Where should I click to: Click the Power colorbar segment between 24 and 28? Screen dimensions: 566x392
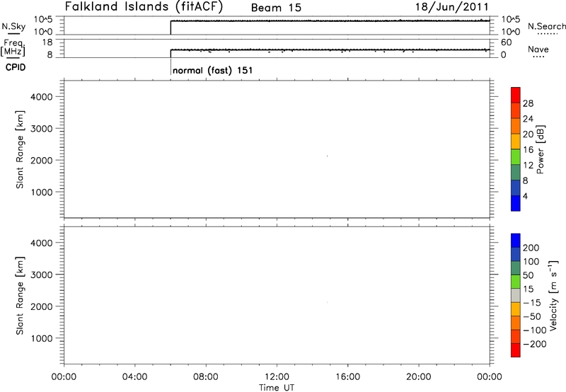(x=516, y=111)
